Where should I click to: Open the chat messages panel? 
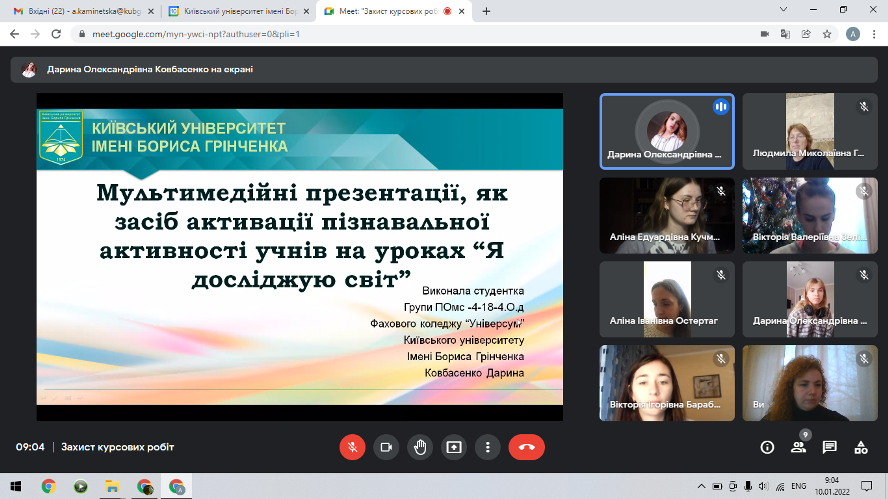coord(829,447)
